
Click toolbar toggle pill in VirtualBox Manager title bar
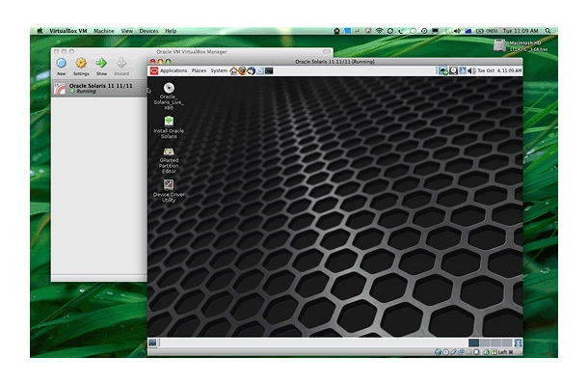point(327,51)
